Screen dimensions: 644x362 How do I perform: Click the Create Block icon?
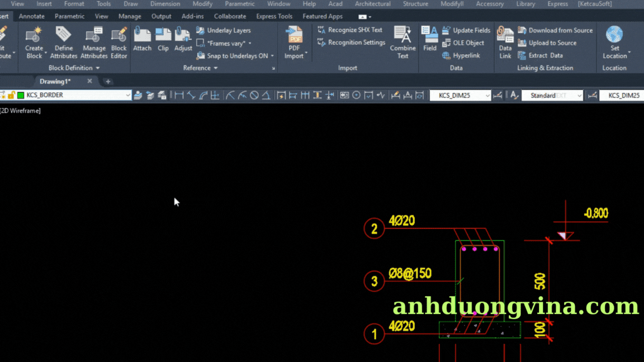[34, 36]
